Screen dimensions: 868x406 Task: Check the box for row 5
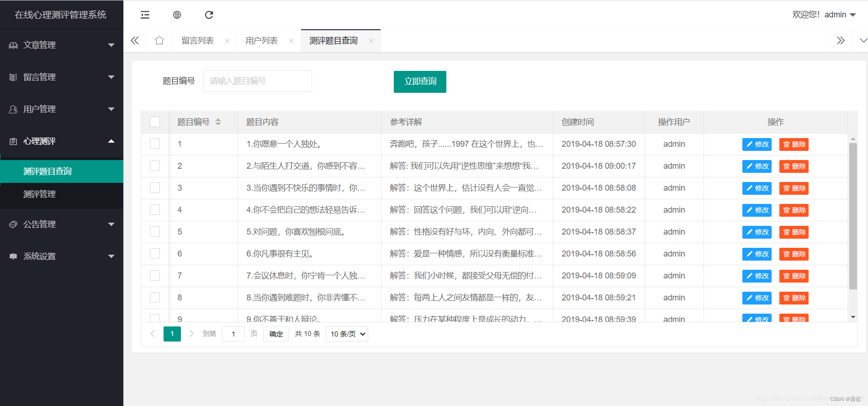pyautogui.click(x=155, y=231)
